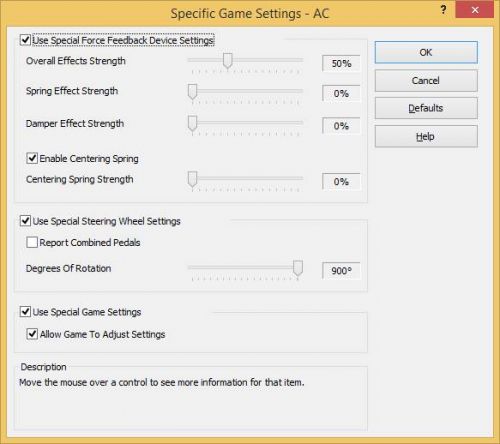Screen dimensions: 500x444
Task: Uncheck Use Special Game Settings
Action: click(25, 312)
